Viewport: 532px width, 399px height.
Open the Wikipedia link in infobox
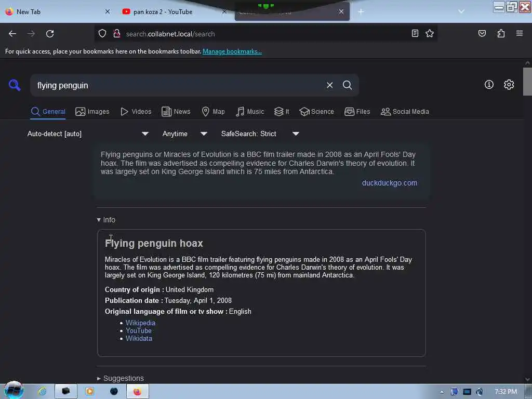coord(140,323)
